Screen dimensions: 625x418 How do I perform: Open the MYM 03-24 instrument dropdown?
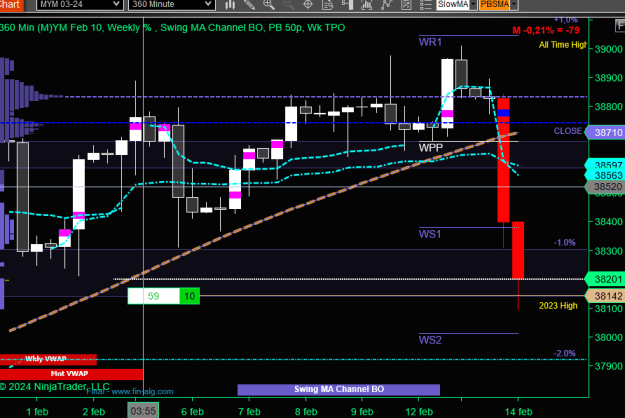[79, 4]
